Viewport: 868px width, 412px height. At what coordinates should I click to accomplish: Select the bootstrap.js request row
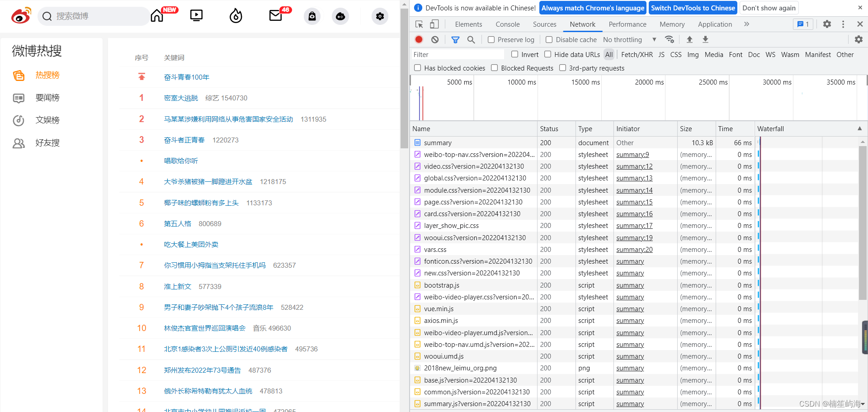pyautogui.click(x=583, y=285)
